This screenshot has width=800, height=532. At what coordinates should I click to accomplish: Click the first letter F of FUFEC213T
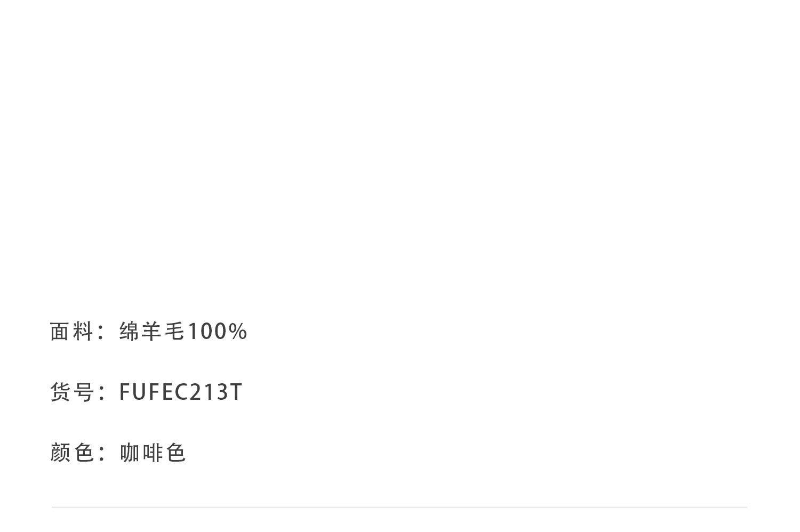point(124,392)
